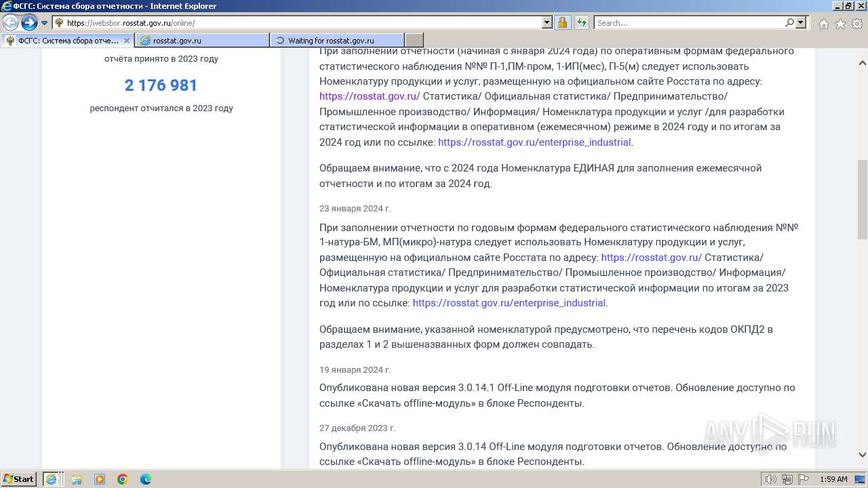This screenshot has width=868, height=488.
Task: Open first https://rosstat.gov.ru/enterprise_industrial link
Action: click(x=534, y=142)
